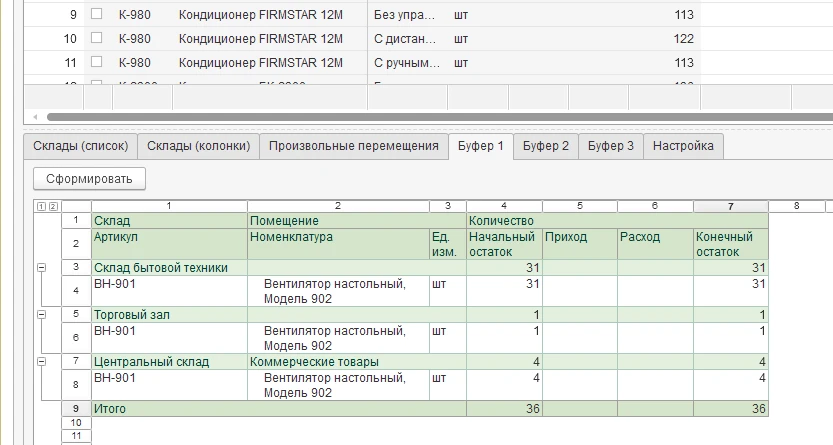
Task: Collapse the Центральный склад group
Action: [x=41, y=362]
